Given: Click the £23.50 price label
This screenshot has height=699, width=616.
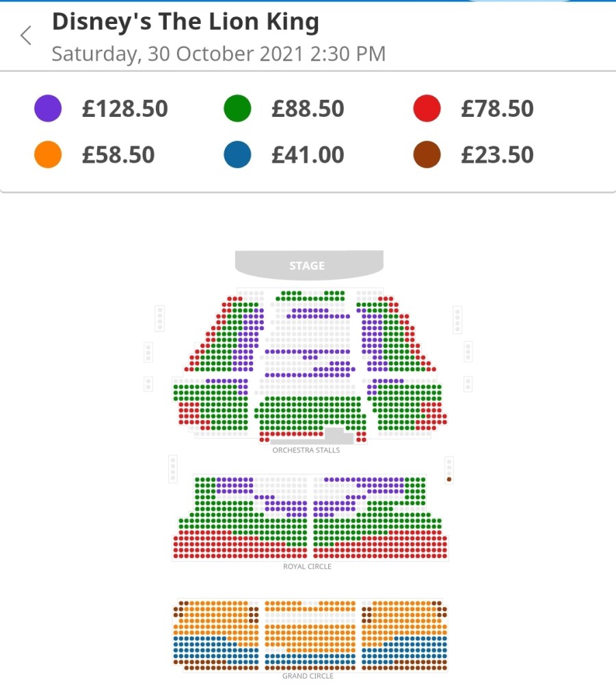Looking at the screenshot, I should click(x=497, y=155).
